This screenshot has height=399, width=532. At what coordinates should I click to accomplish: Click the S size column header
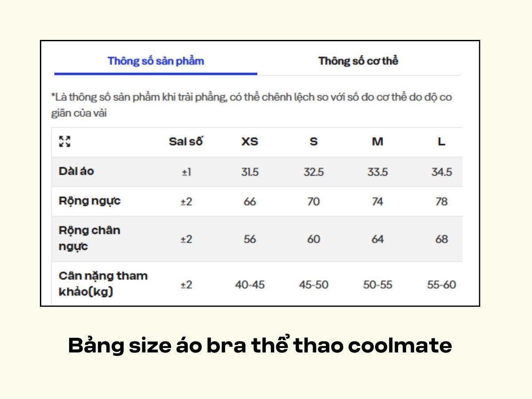313,142
